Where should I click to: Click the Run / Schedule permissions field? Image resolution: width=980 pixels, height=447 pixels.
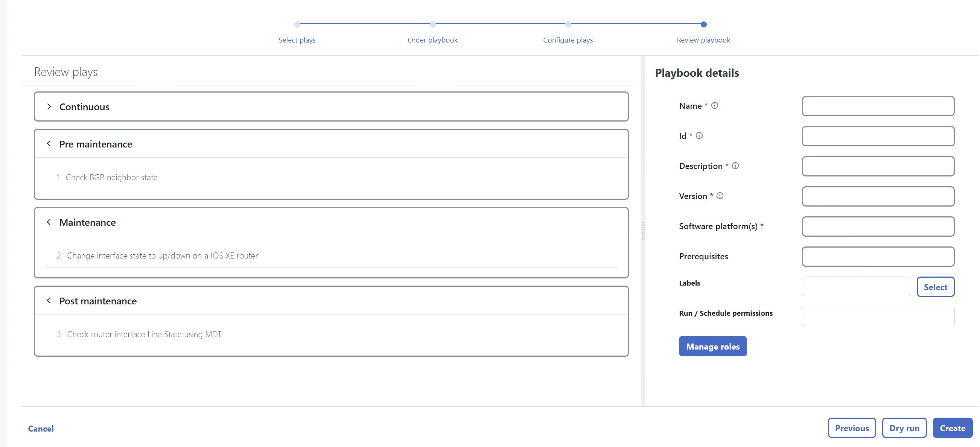(878, 316)
